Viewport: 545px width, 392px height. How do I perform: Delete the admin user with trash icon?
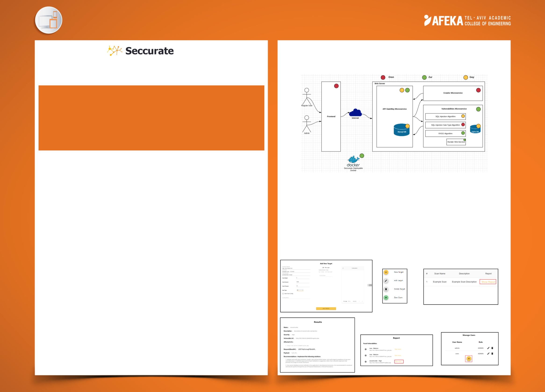[x=492, y=348]
